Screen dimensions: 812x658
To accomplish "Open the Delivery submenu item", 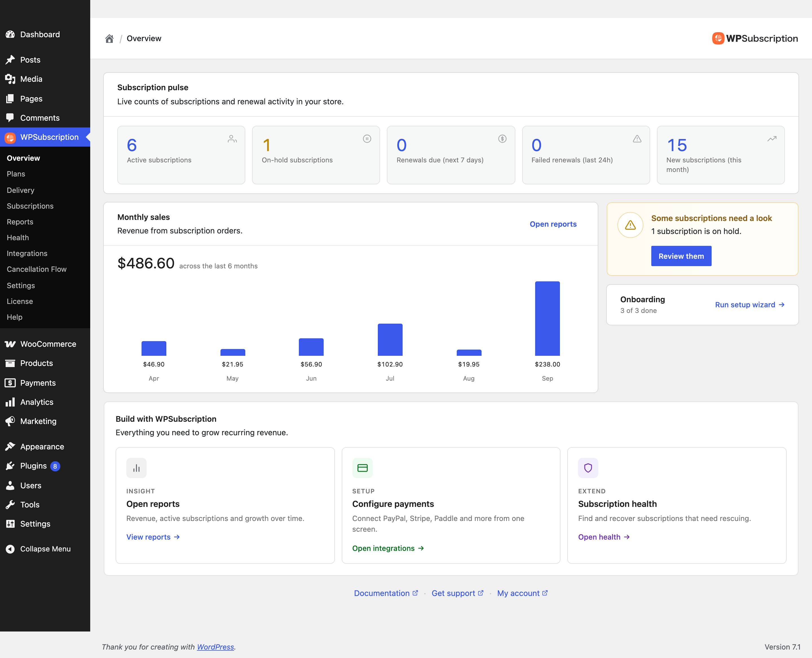I will [x=21, y=190].
